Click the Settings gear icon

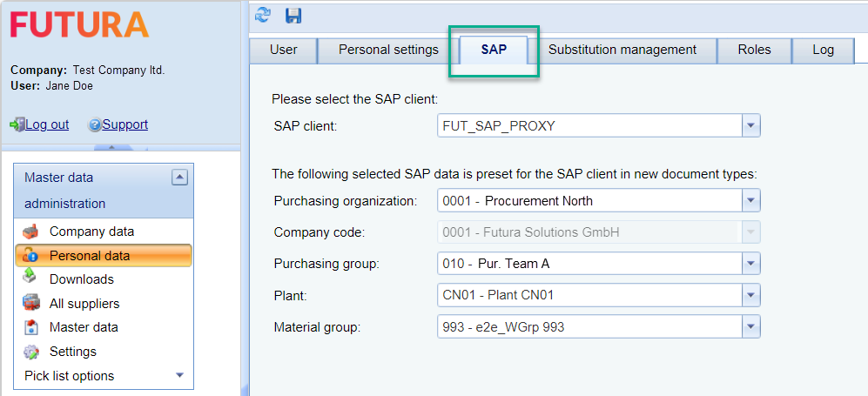[x=30, y=352]
